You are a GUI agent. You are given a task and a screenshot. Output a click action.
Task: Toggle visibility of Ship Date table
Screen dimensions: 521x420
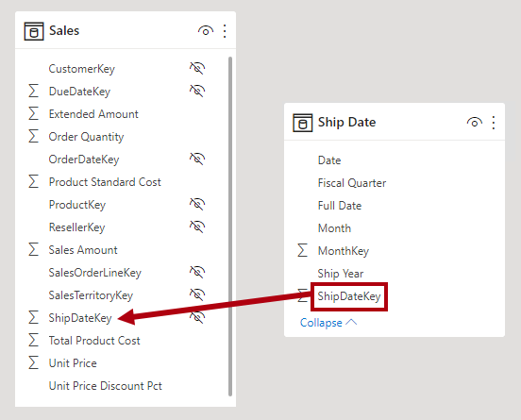[475, 123]
